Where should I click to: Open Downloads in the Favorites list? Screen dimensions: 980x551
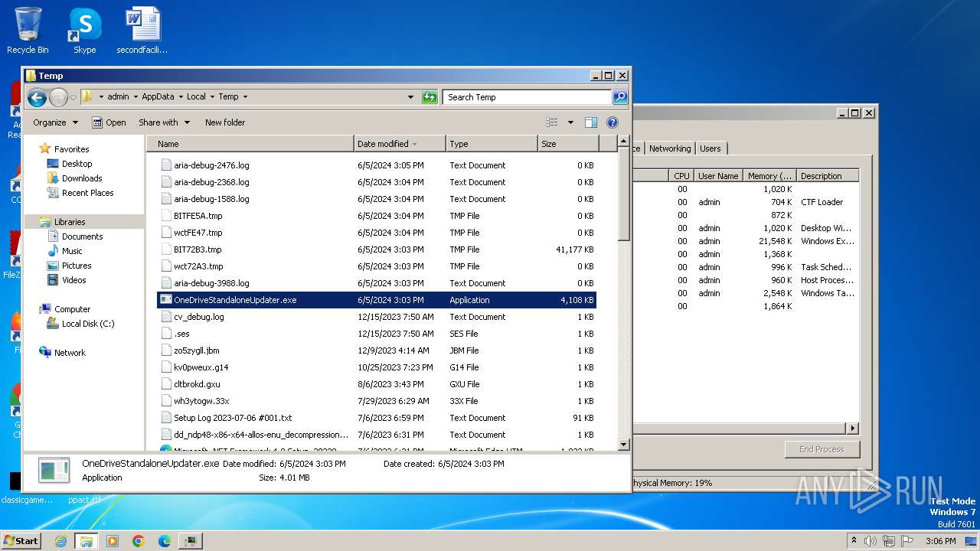82,178
